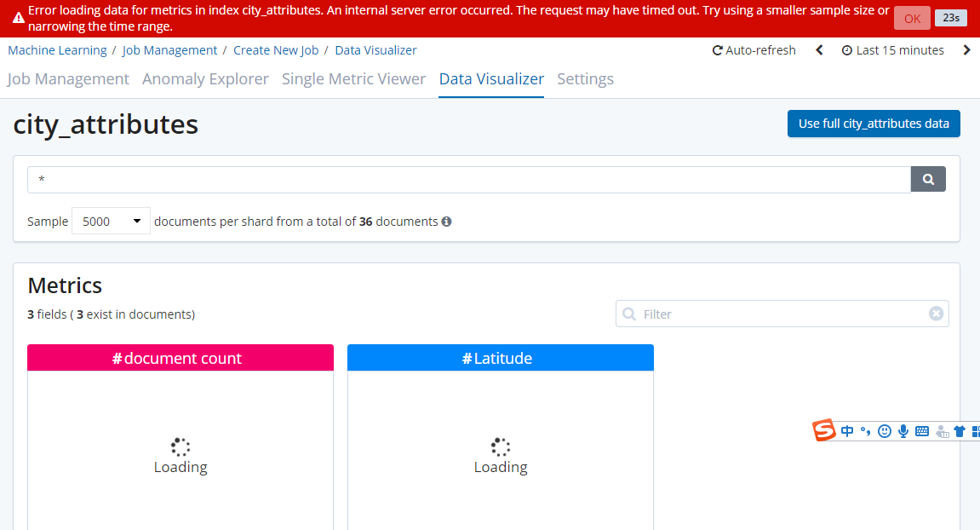Open the Sogou emoji smiley panel
This screenshot has height=530, width=980.
coord(885,431)
